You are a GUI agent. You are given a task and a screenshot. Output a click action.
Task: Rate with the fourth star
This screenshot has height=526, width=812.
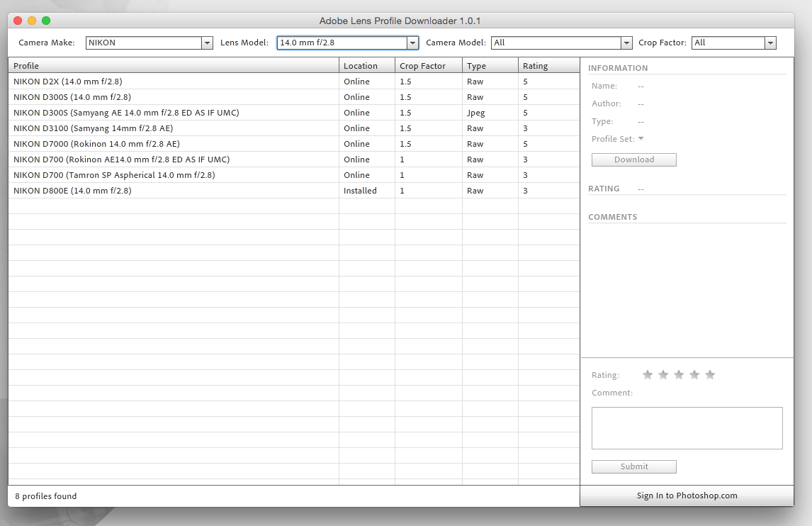(x=694, y=374)
